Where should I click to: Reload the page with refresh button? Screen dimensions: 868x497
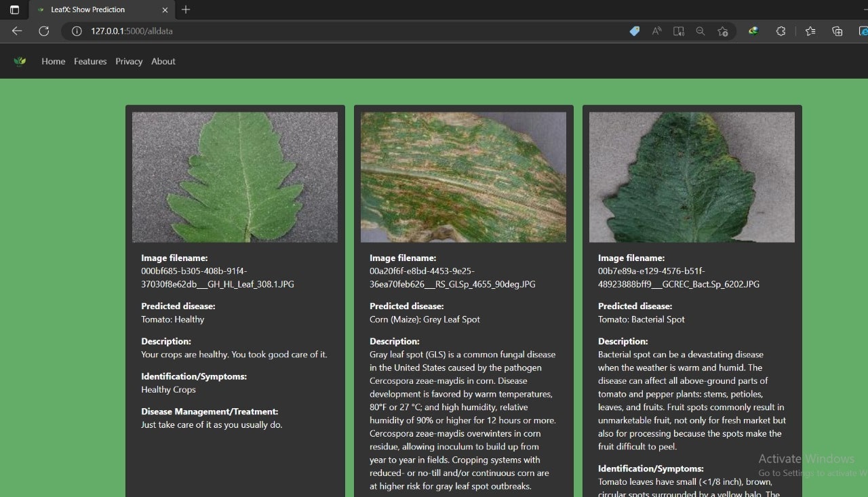click(44, 31)
